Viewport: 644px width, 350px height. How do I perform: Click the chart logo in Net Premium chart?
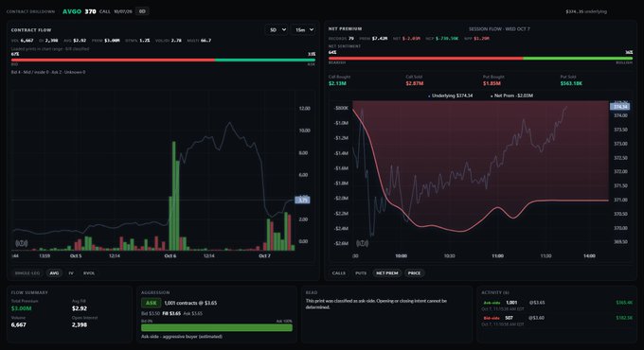(362, 243)
